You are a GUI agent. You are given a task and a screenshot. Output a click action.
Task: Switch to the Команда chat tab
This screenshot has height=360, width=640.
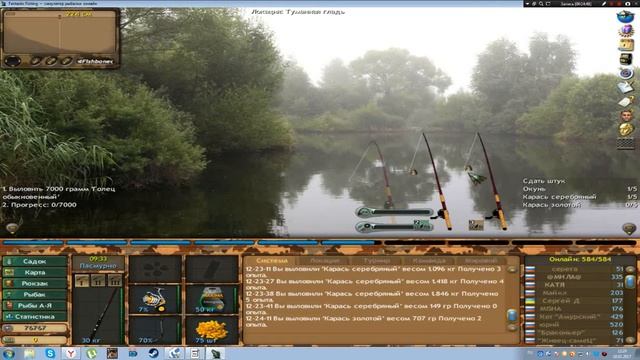click(x=429, y=260)
